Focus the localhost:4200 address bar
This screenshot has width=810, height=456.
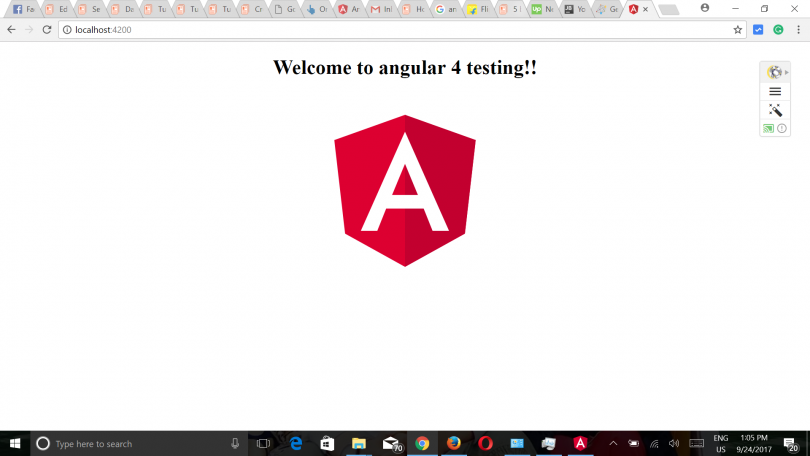pos(402,30)
